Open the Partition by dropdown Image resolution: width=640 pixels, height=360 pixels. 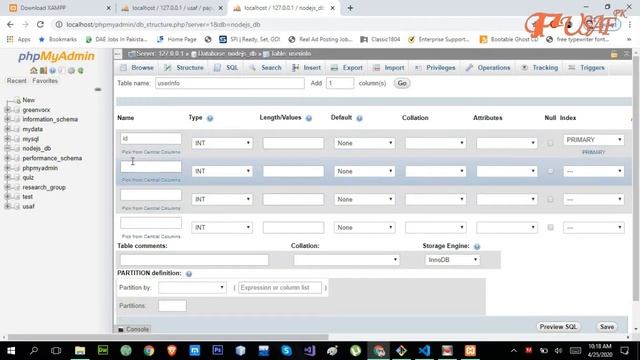192,287
